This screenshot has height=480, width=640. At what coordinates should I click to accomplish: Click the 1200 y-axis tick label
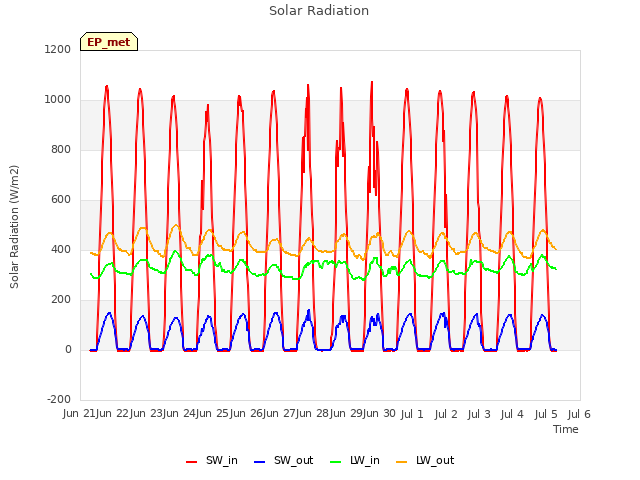(58, 49)
